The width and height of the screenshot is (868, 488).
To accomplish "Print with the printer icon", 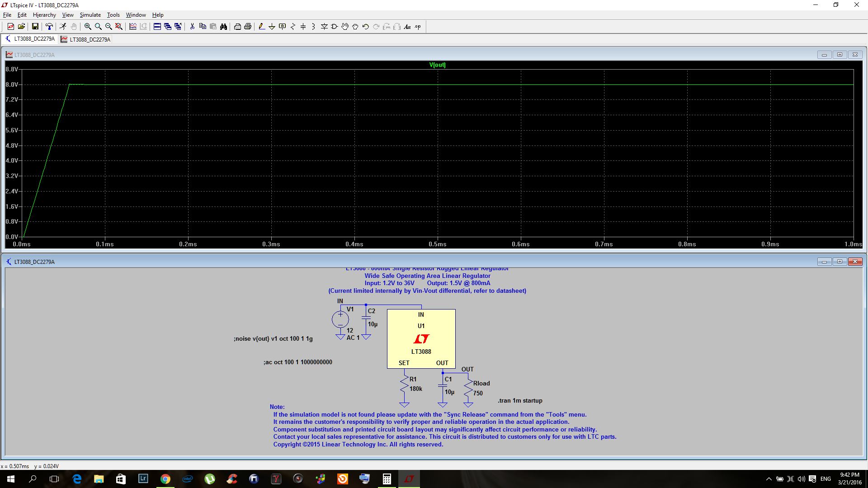I will pyautogui.click(x=248, y=27).
